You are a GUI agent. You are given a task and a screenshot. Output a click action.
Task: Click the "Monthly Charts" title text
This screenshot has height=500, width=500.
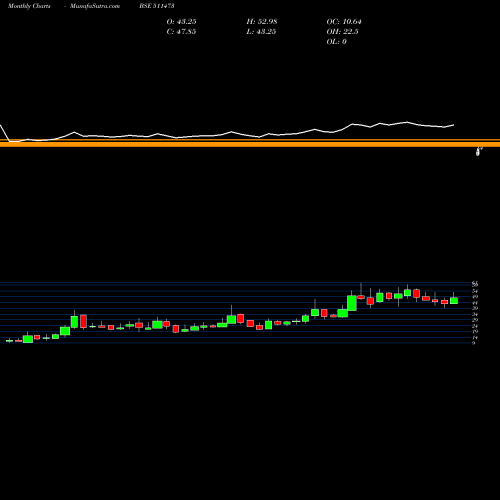[29, 6]
